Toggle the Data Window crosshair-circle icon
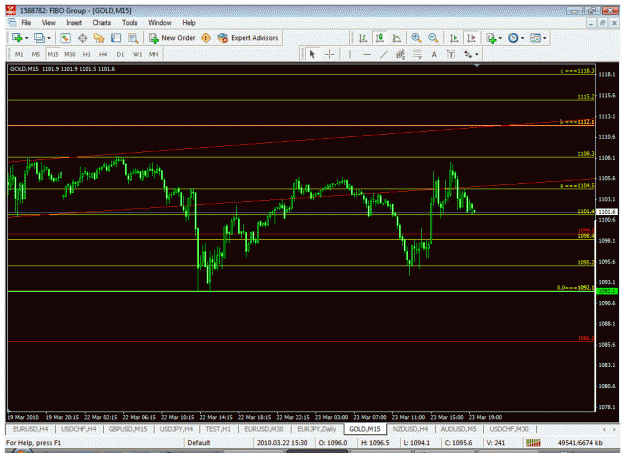Image resolution: width=625 pixels, height=453 pixels. 83,38
